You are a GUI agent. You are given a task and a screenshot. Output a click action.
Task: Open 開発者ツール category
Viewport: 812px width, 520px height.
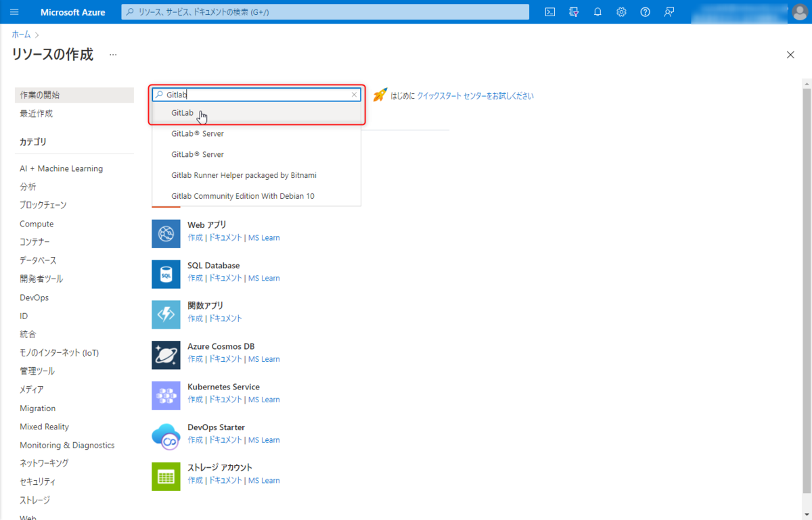[41, 279]
